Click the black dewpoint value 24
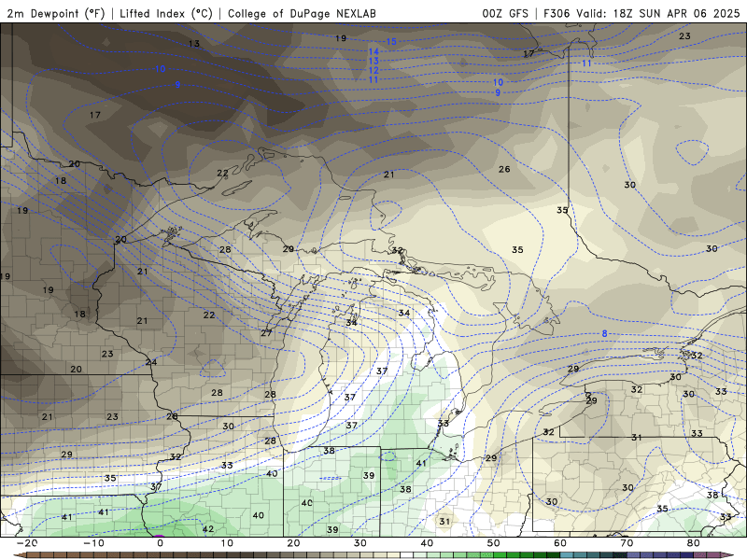 tap(151, 362)
